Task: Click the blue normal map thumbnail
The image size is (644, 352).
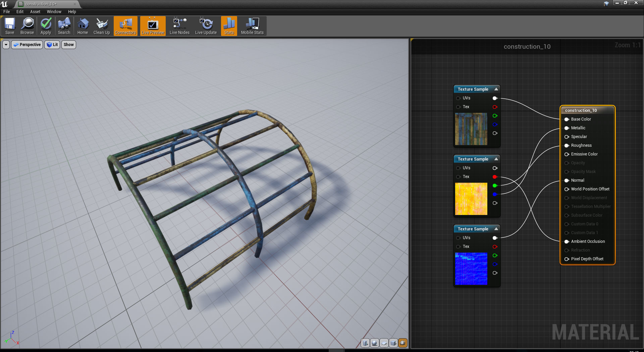Action: pos(471,269)
